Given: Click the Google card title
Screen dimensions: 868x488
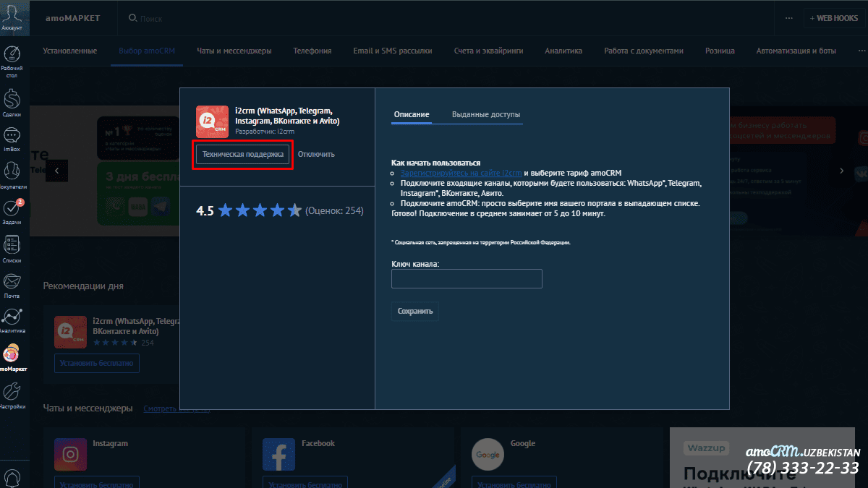Looking at the screenshot, I should click(522, 443).
